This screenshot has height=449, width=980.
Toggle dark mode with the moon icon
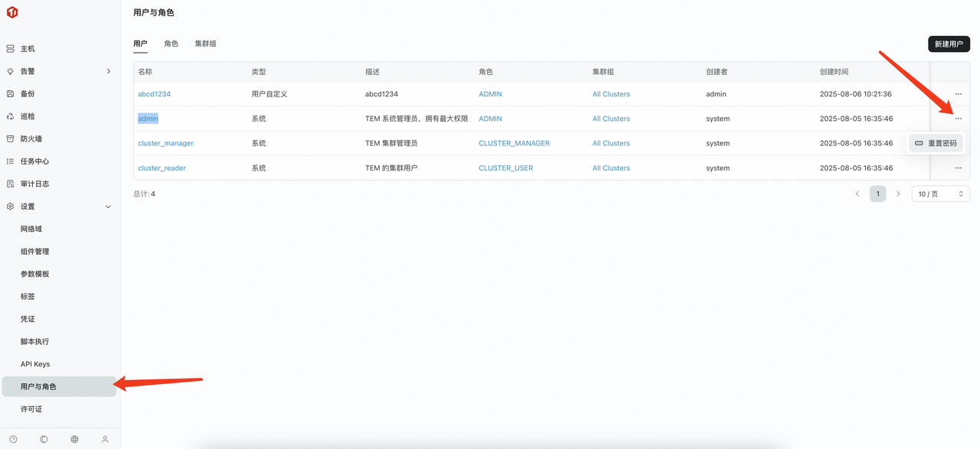[44, 439]
